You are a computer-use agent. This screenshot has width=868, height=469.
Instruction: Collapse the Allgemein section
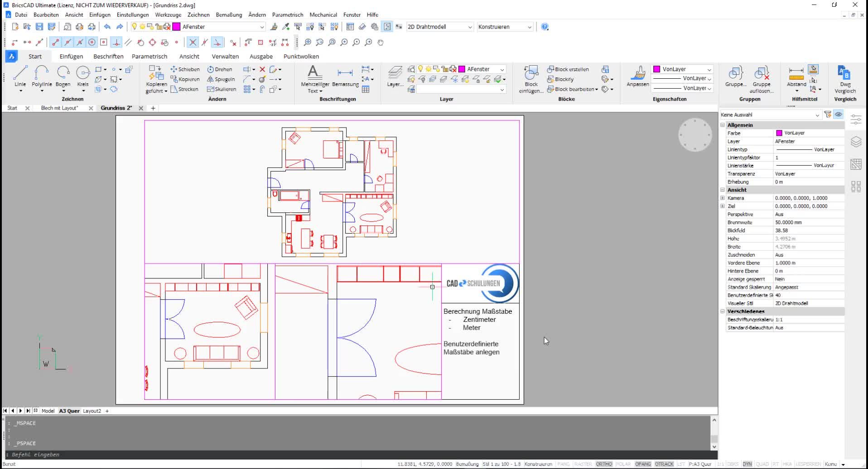(x=723, y=125)
